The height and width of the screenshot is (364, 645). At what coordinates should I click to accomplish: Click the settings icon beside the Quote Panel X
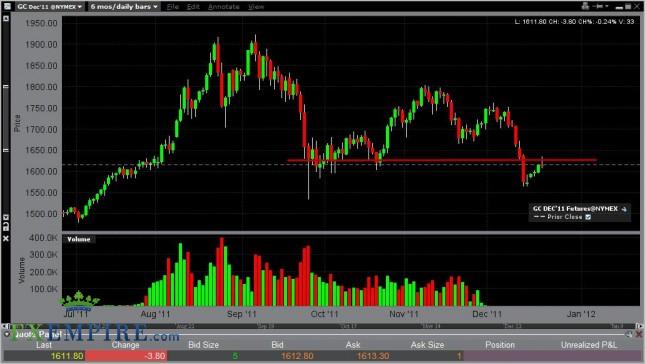click(x=629, y=334)
